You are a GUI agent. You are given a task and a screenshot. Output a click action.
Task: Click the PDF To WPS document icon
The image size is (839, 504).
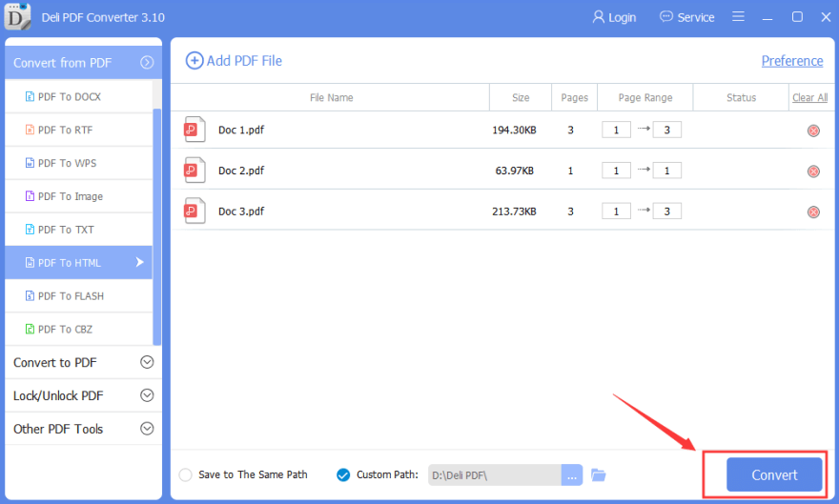[x=30, y=163]
